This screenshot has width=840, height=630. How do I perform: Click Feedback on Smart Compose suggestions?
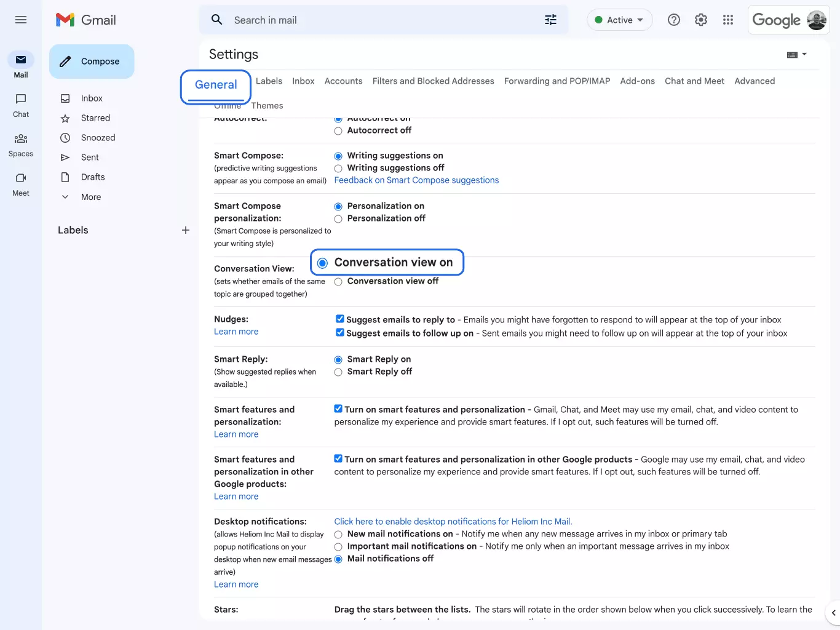(416, 180)
